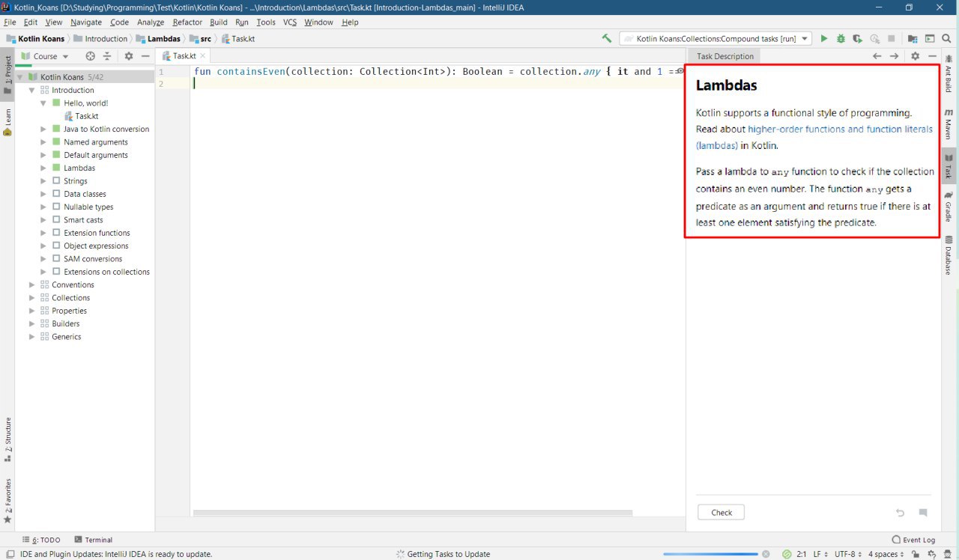Expand the Strings lesson
The height and width of the screenshot is (560, 959).
click(x=43, y=181)
